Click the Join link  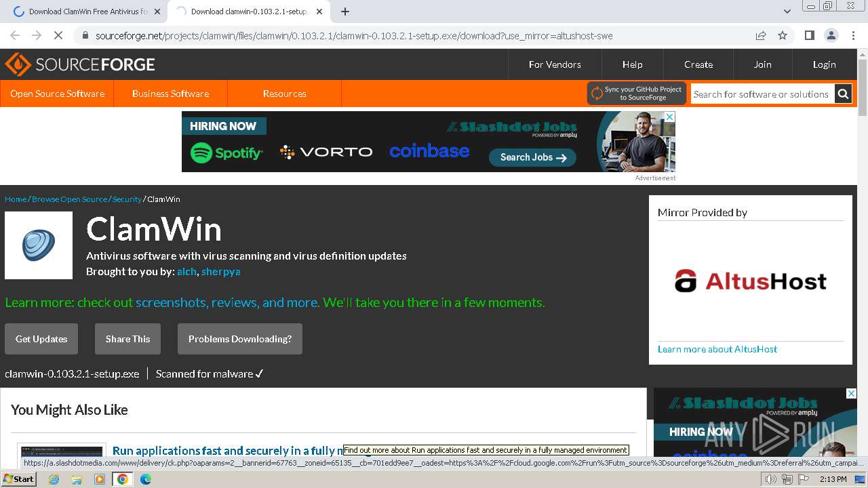point(762,64)
